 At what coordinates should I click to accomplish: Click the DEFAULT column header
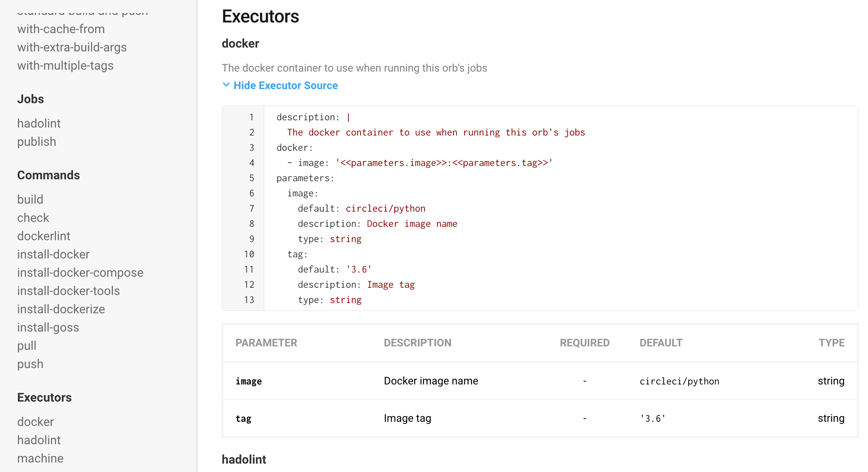click(x=661, y=343)
